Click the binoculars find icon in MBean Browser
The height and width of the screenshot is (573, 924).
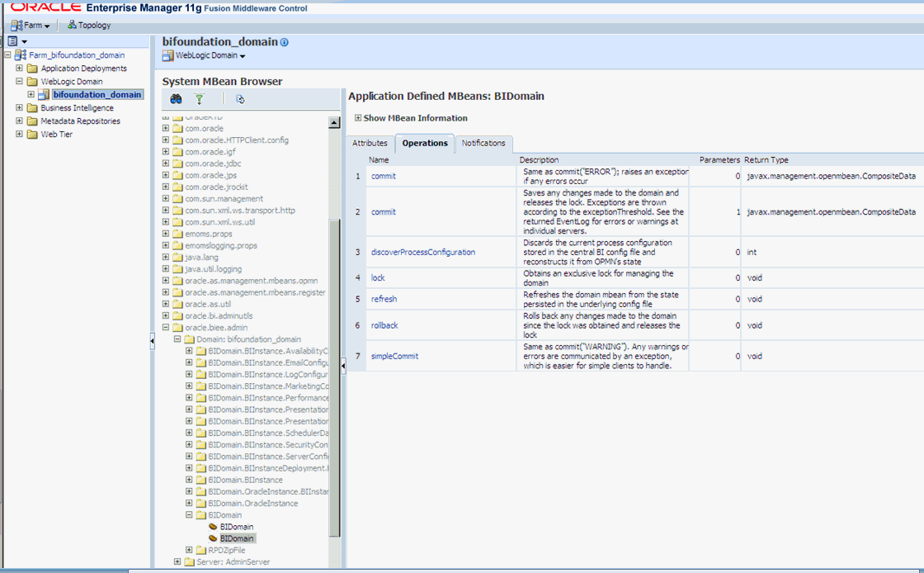(x=176, y=99)
